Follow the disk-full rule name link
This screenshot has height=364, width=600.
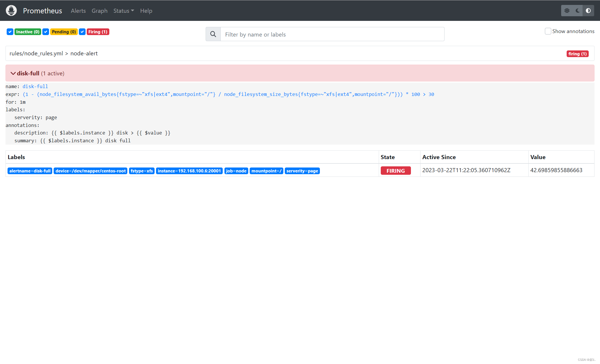click(x=35, y=86)
